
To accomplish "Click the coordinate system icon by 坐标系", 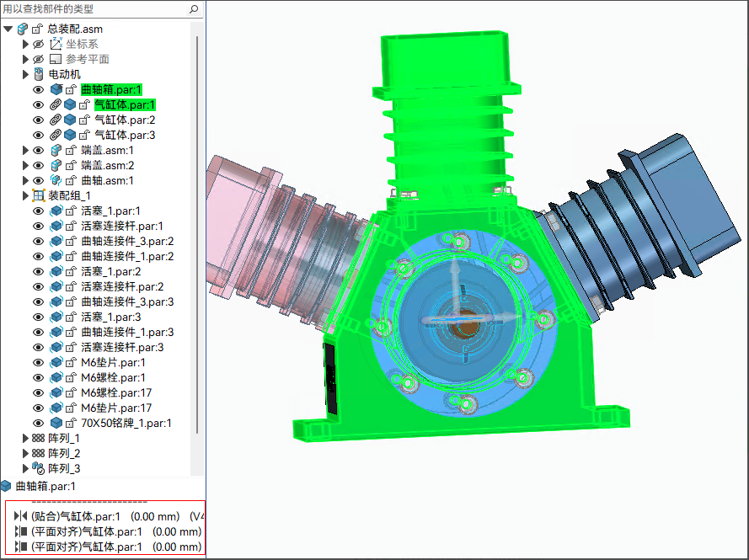I will coord(56,44).
